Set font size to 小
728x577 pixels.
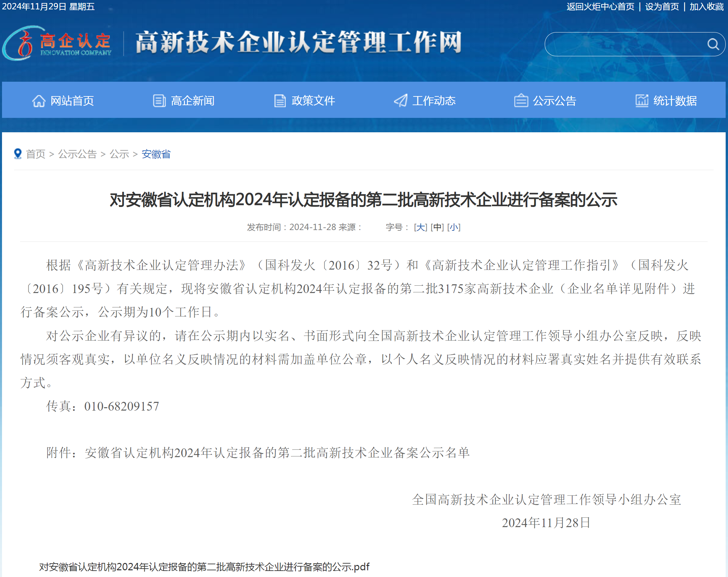454,227
